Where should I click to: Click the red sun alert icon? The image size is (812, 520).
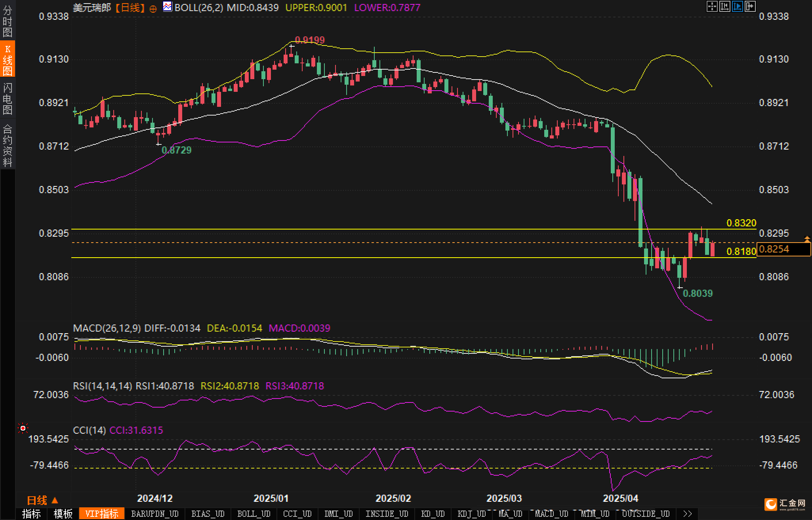click(x=23, y=428)
